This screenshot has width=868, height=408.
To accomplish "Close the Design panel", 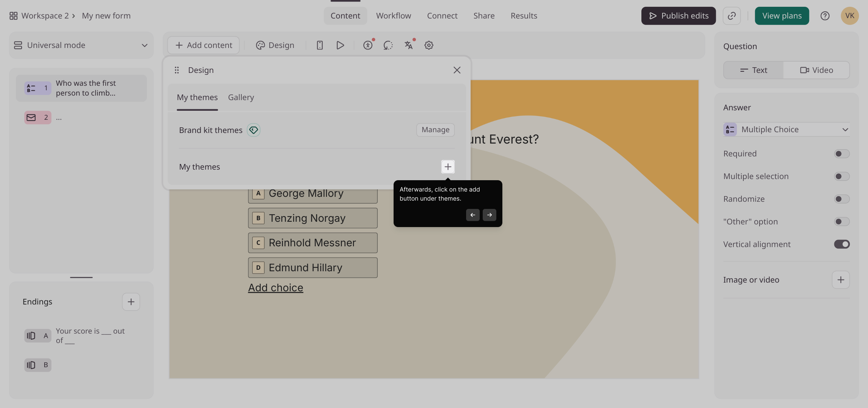I will 457,70.
